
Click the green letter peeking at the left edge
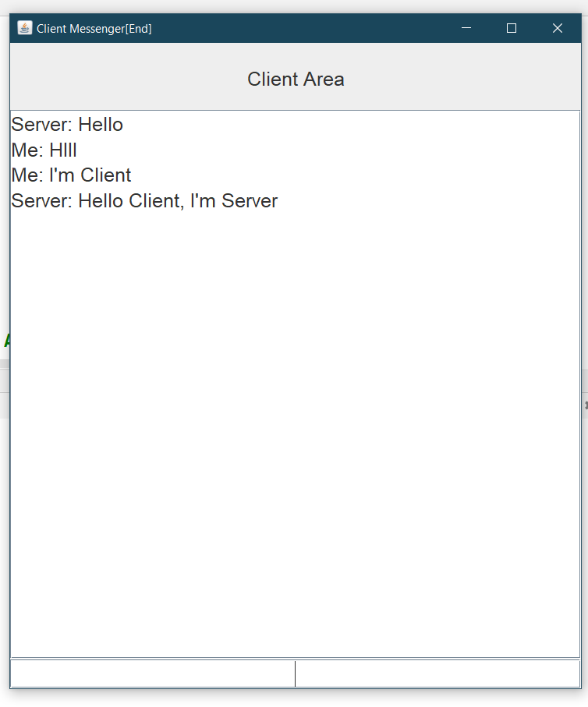6,341
